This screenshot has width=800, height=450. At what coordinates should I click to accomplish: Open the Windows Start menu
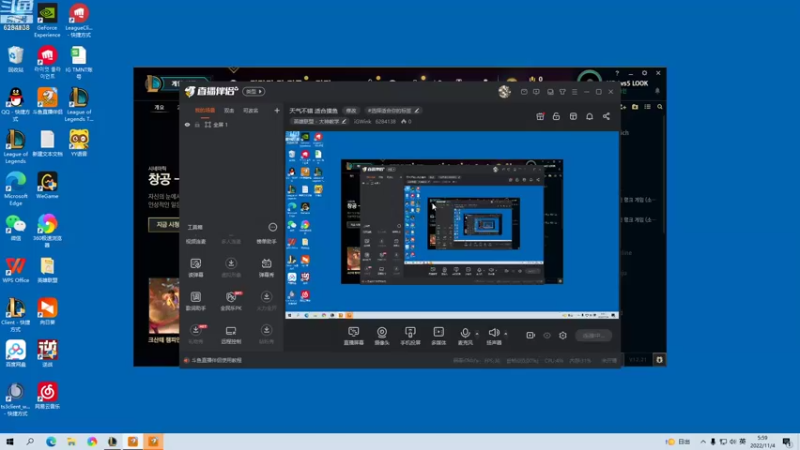tap(9, 441)
